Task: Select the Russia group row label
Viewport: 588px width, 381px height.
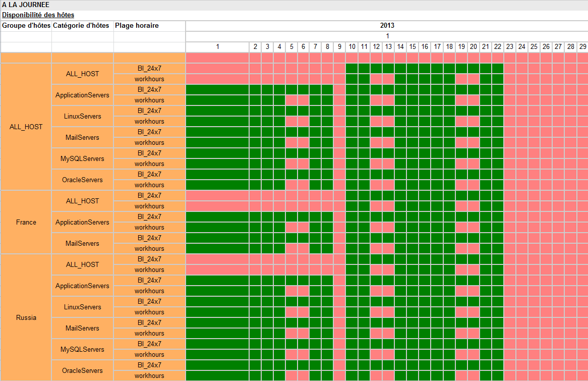Action: 26,317
